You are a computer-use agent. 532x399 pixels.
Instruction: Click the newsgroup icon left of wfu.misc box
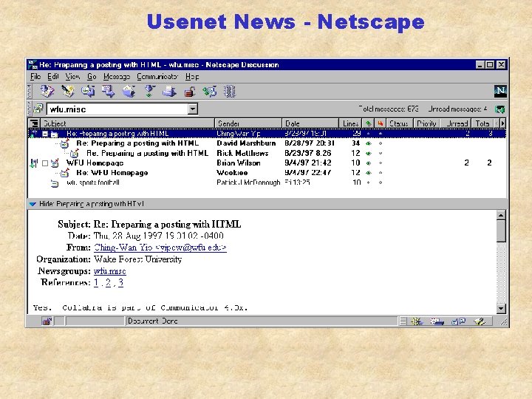pos(38,109)
